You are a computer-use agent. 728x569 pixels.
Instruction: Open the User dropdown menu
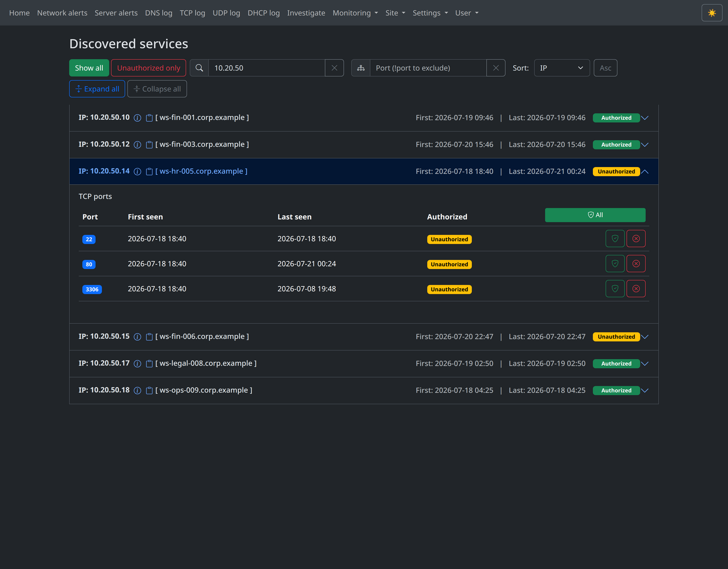(x=467, y=13)
